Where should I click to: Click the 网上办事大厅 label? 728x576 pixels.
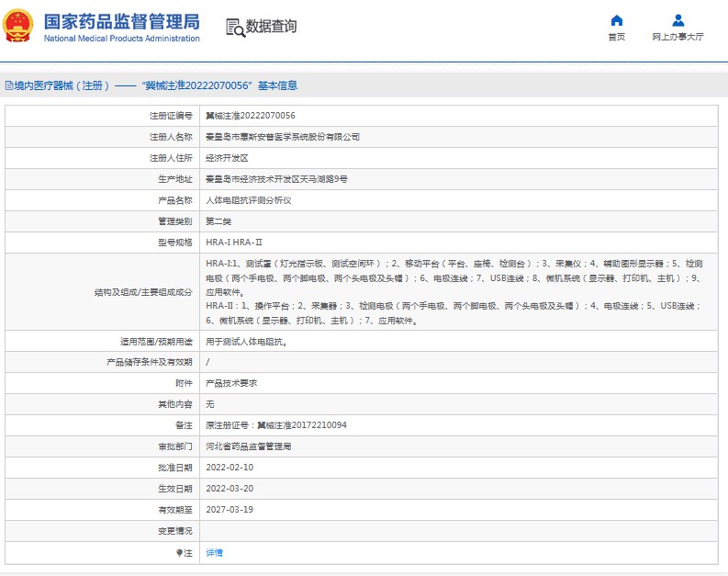678,37
